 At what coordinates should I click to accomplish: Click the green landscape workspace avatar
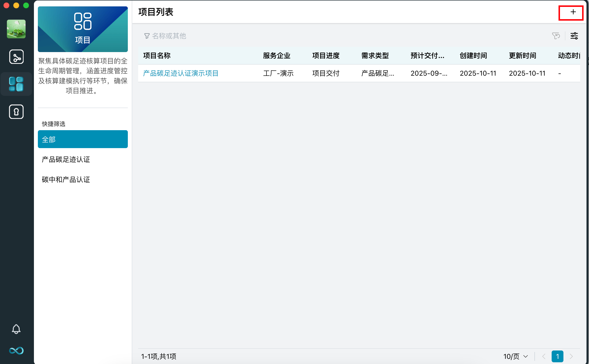[x=16, y=29]
